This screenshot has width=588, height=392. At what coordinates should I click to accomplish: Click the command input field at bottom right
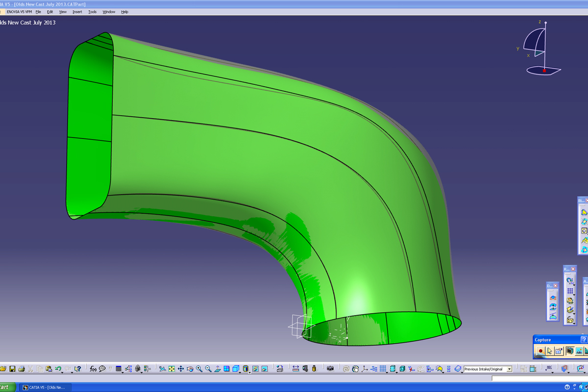point(539,379)
